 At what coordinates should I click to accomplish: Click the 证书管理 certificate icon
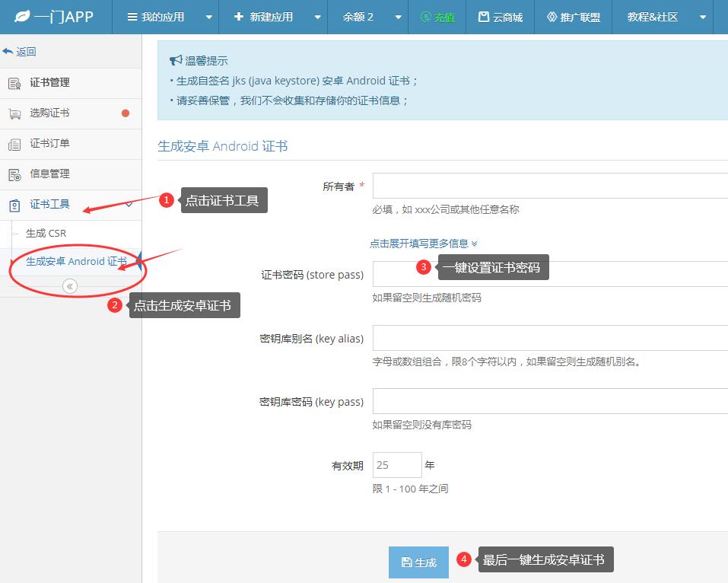[x=14, y=84]
